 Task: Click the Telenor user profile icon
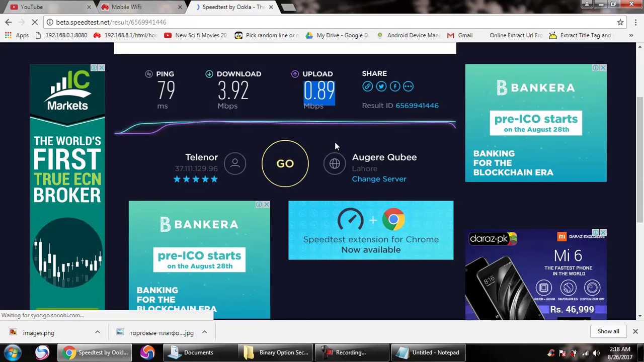click(x=234, y=163)
